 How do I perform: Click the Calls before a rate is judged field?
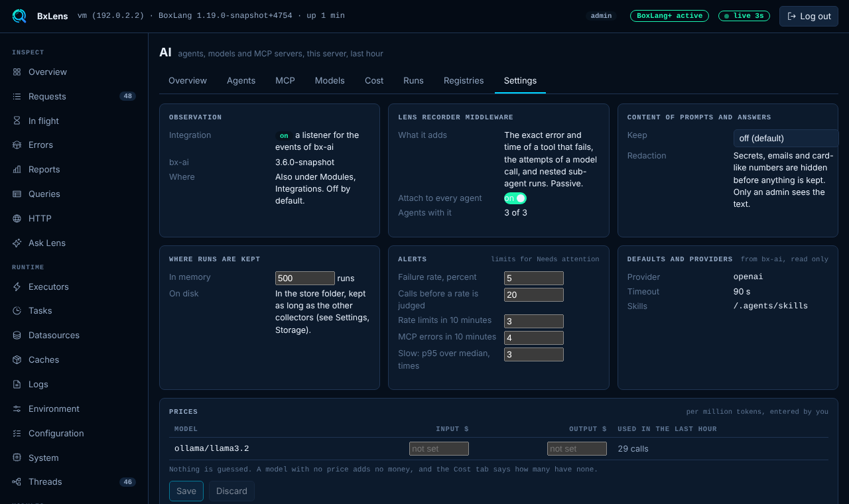[534, 294]
